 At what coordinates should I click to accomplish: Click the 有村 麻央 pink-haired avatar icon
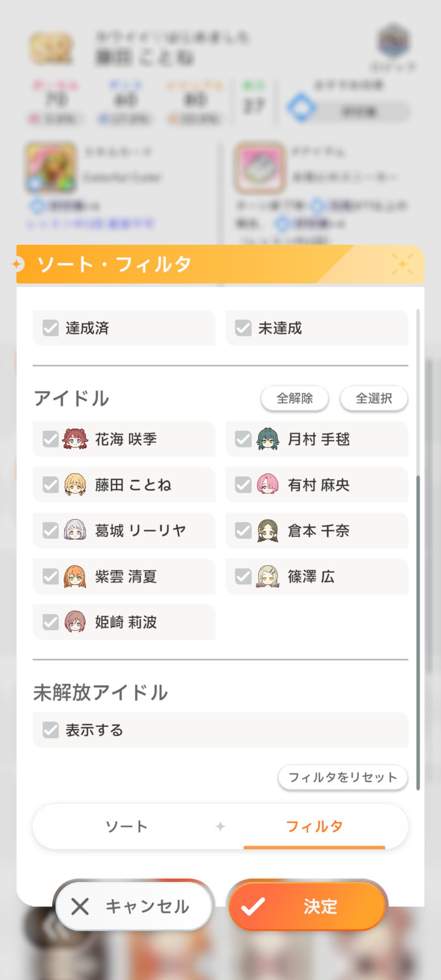(268, 484)
